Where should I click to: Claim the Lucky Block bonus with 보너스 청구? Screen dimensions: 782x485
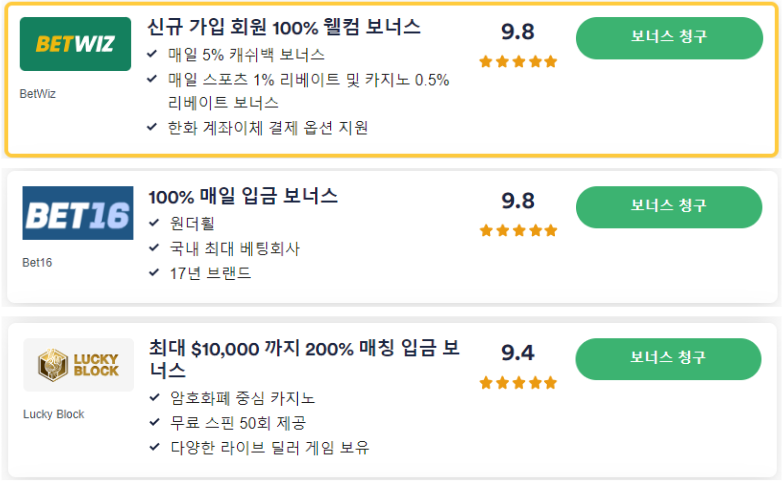[668, 359]
